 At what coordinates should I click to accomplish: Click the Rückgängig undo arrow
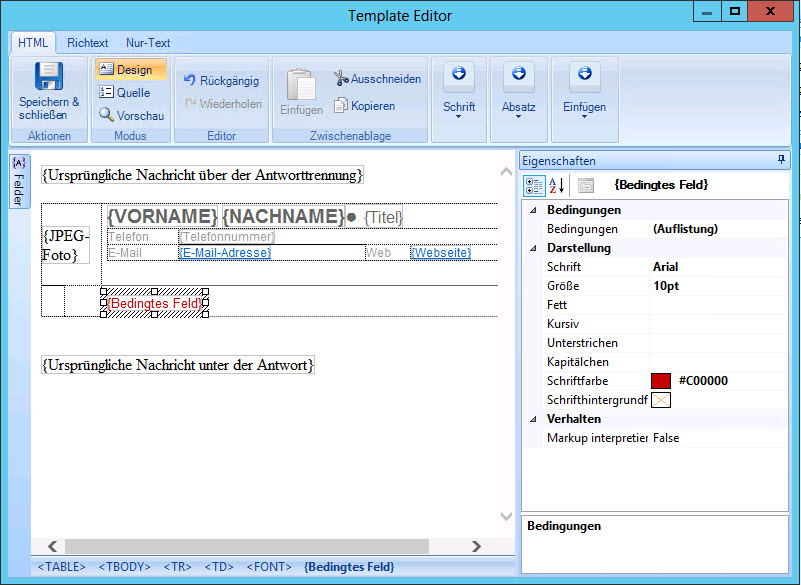click(x=190, y=81)
